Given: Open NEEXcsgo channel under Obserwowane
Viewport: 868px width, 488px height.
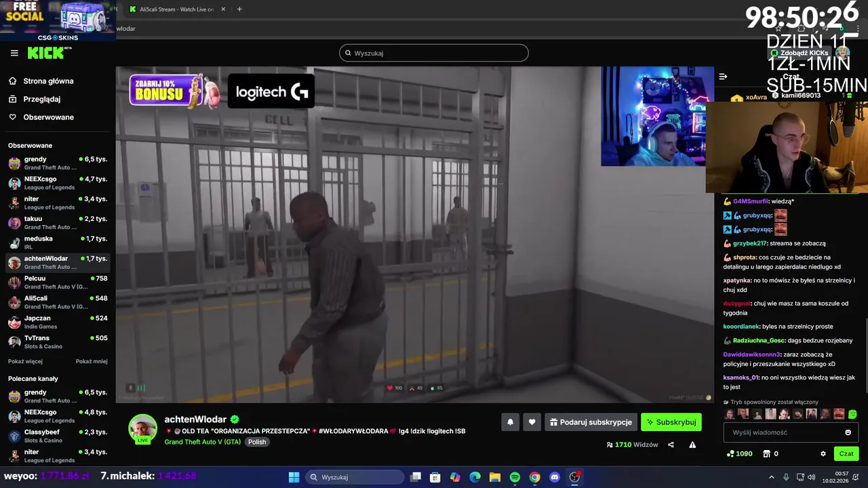Looking at the screenshot, I should click(x=58, y=183).
